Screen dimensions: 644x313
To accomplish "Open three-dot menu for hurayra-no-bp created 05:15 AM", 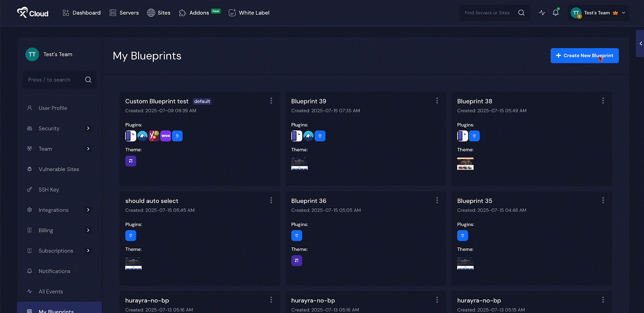I will [603, 300].
